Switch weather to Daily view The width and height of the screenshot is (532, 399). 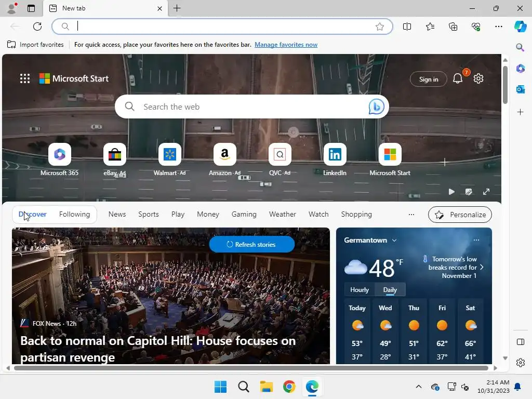point(390,290)
